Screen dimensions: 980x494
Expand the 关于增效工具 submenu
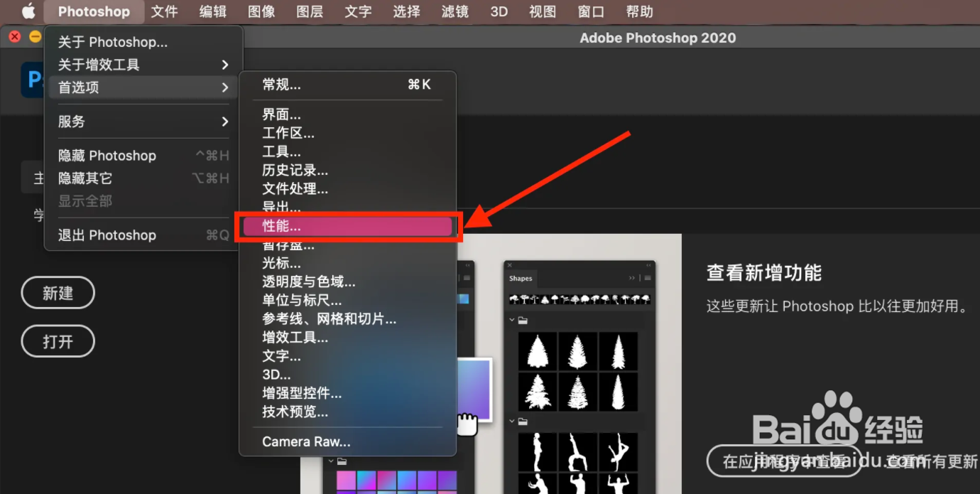click(x=143, y=65)
